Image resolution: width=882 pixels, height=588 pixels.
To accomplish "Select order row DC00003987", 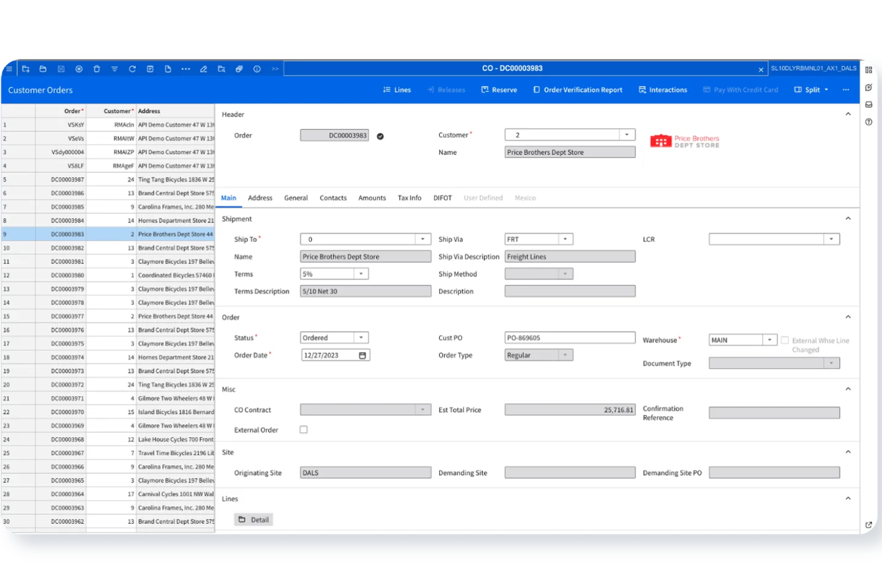I will 108,179.
